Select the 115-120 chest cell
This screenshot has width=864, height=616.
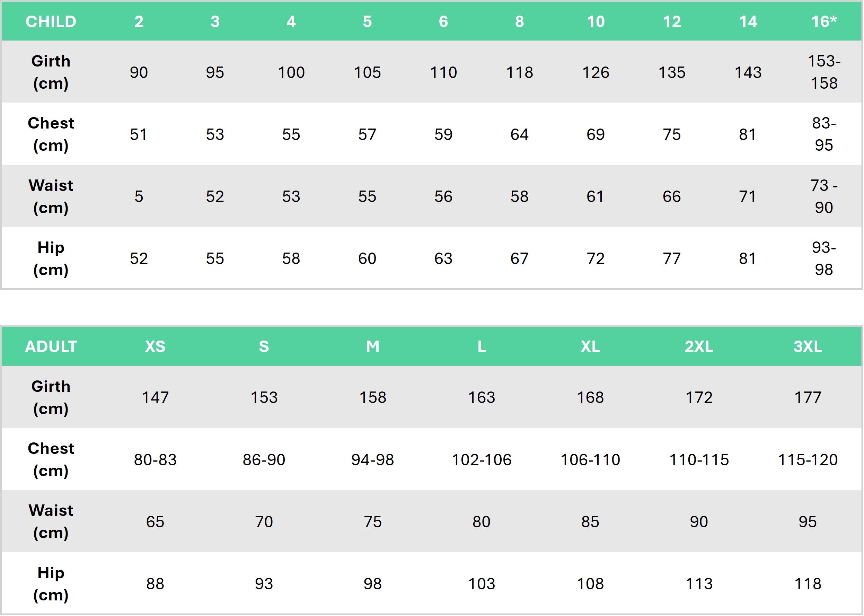pyautogui.click(x=808, y=460)
